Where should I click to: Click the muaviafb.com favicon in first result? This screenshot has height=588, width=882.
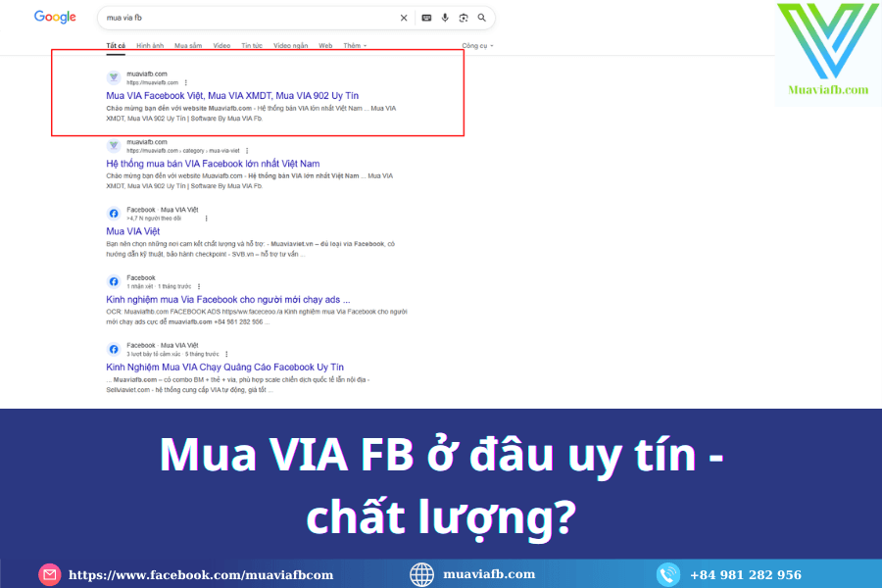click(114, 77)
